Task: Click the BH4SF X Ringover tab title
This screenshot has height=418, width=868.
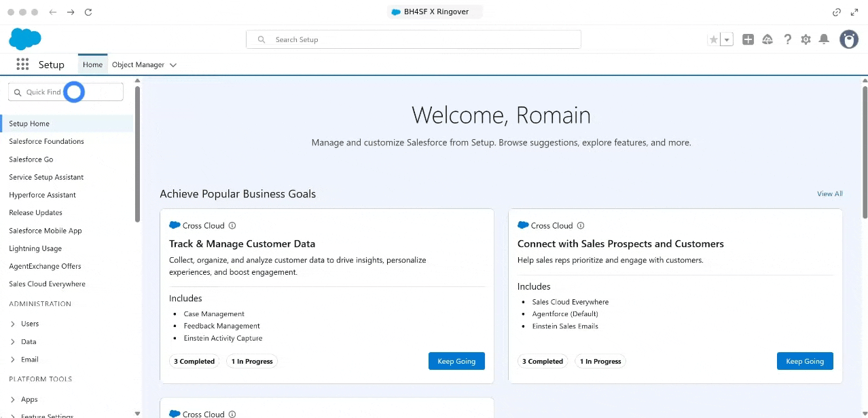Action: [x=436, y=12]
